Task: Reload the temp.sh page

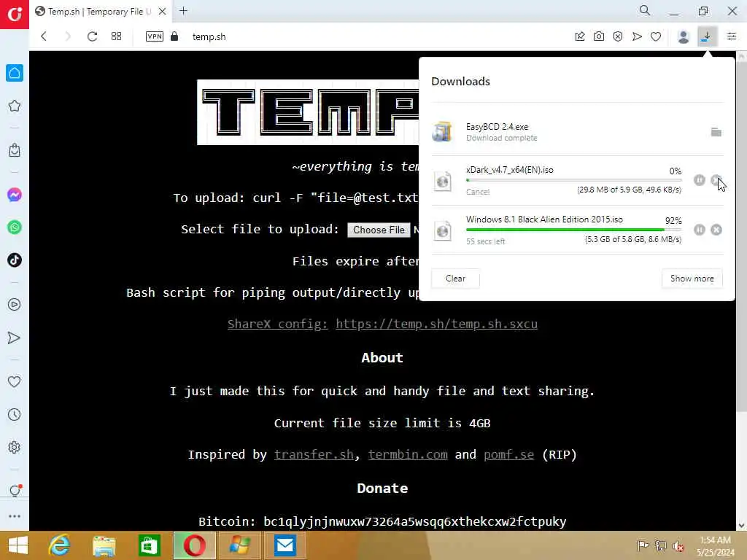Action: [92, 36]
